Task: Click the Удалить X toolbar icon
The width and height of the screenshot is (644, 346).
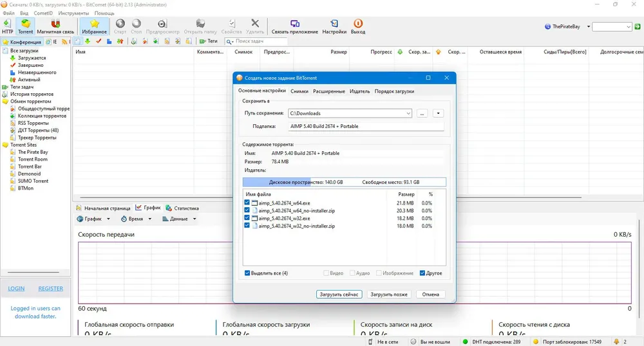Action: [255, 26]
